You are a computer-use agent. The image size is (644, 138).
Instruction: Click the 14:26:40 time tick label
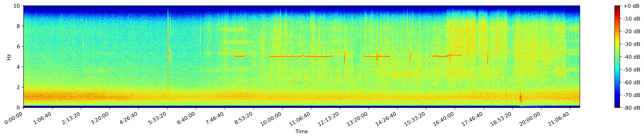tap(387, 119)
